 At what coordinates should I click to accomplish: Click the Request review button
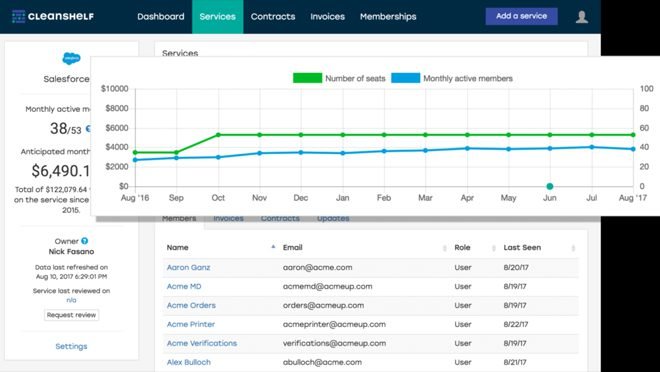[71, 315]
